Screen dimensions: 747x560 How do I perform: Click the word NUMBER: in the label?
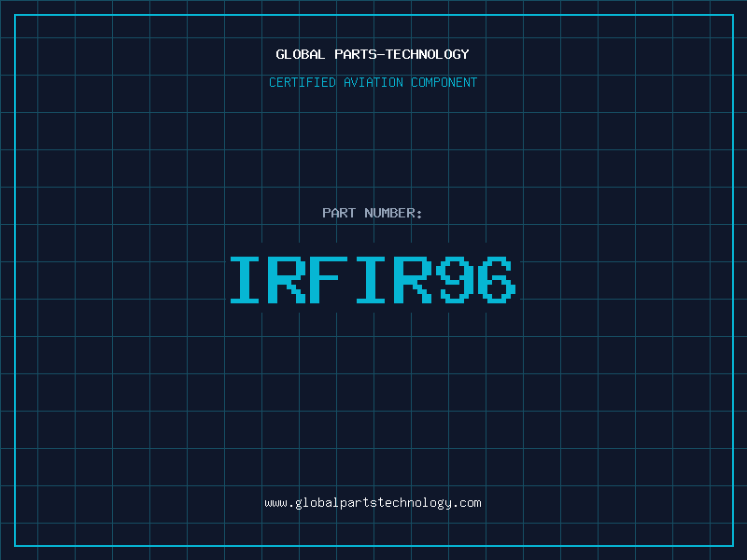click(x=394, y=213)
